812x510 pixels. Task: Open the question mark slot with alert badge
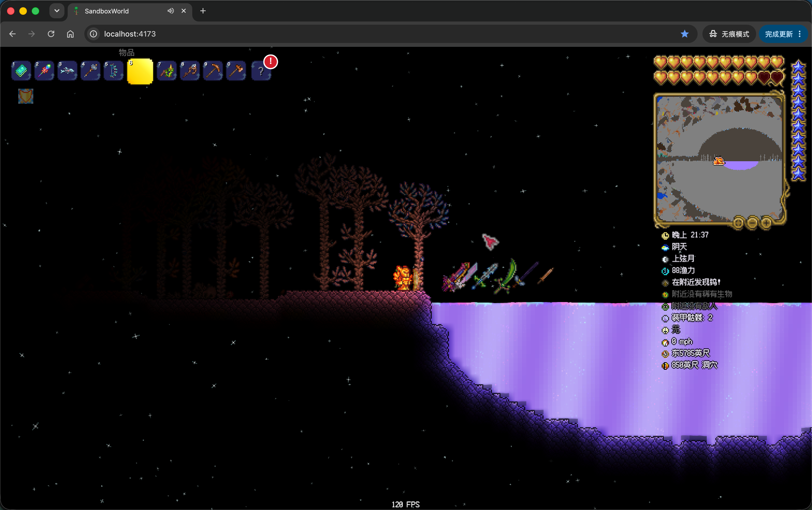point(261,71)
